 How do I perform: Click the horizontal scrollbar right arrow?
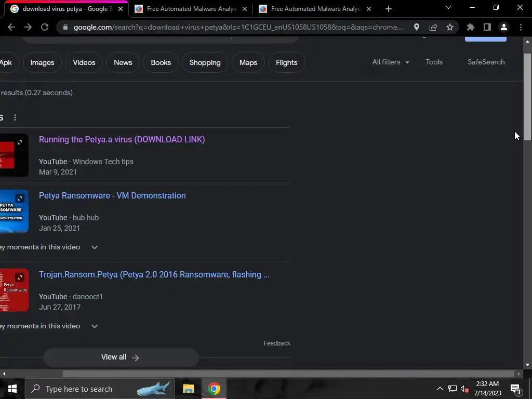tap(519, 374)
